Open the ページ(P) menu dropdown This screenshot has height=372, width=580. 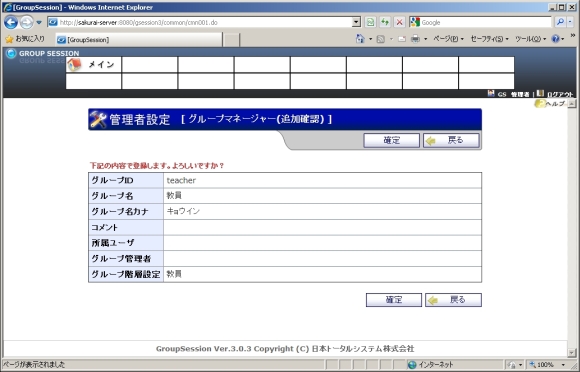pyautogui.click(x=448, y=38)
